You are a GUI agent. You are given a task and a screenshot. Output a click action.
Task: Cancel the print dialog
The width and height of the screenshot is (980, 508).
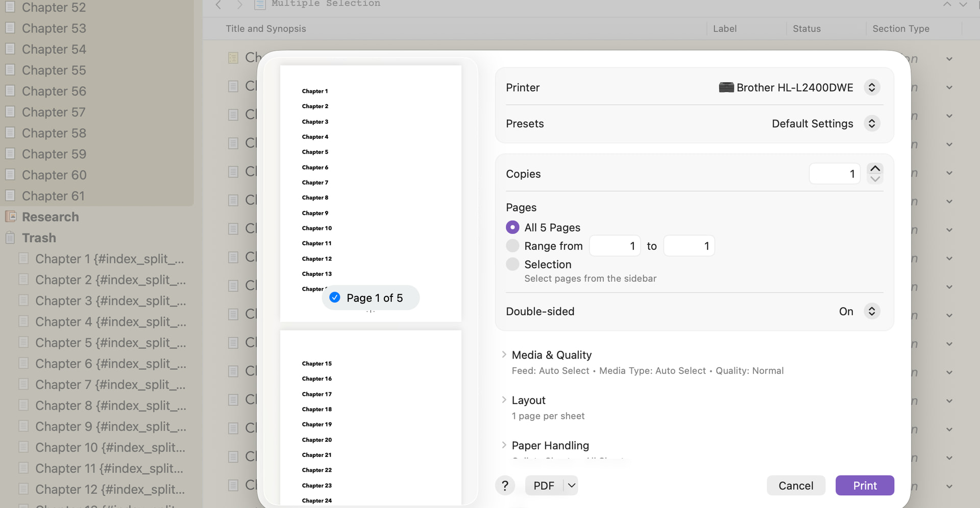pyautogui.click(x=795, y=486)
